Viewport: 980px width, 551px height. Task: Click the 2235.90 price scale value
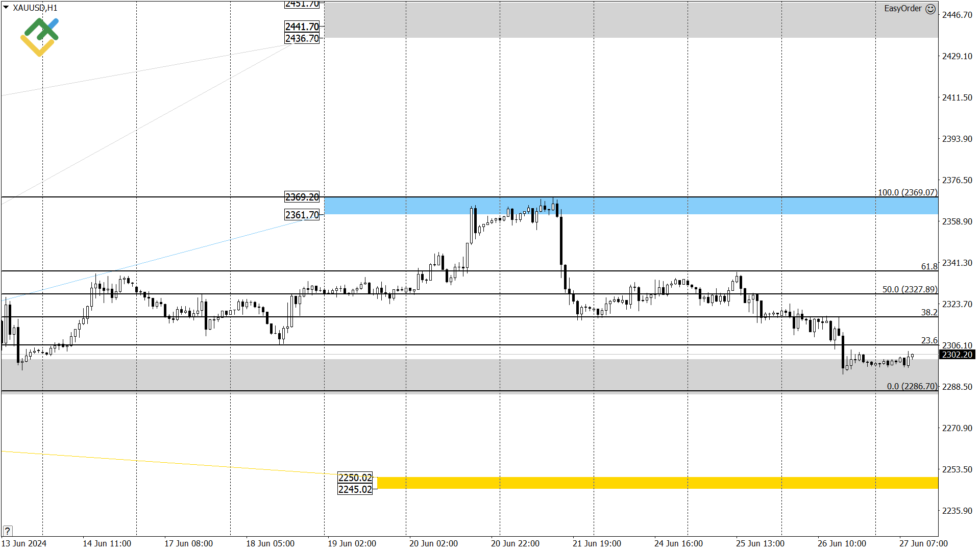957,511
